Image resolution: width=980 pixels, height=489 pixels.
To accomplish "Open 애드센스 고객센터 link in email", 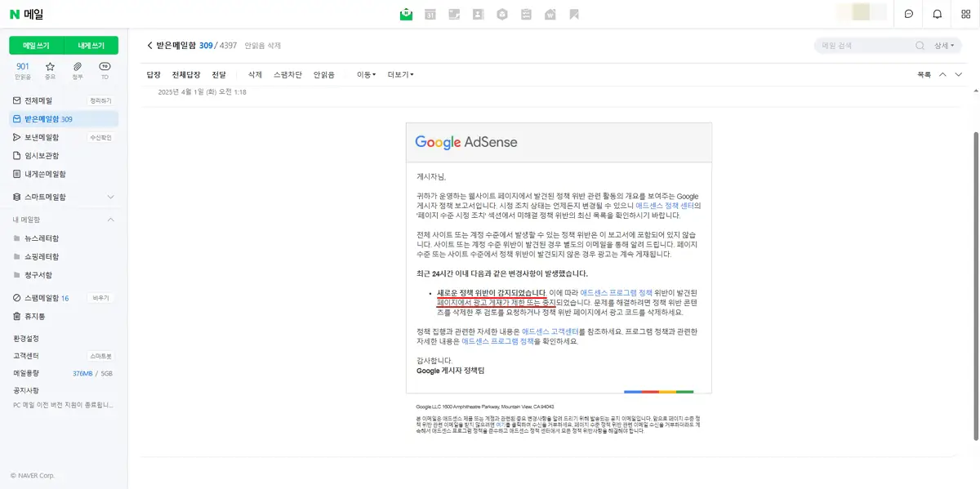I will (x=550, y=331).
